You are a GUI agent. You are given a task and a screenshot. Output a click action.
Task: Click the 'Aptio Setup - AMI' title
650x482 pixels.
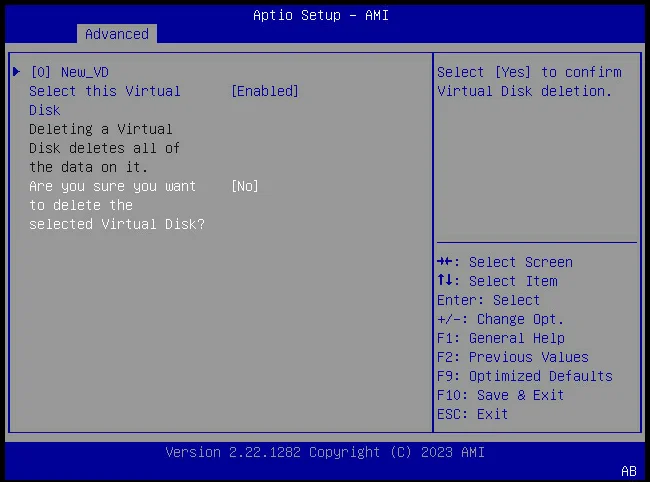pos(321,15)
